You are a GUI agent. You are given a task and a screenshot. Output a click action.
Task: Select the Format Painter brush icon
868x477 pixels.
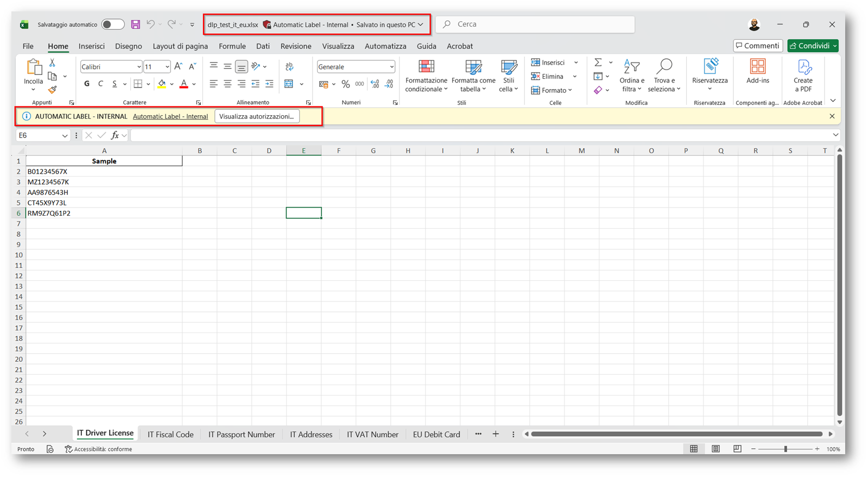pyautogui.click(x=52, y=90)
